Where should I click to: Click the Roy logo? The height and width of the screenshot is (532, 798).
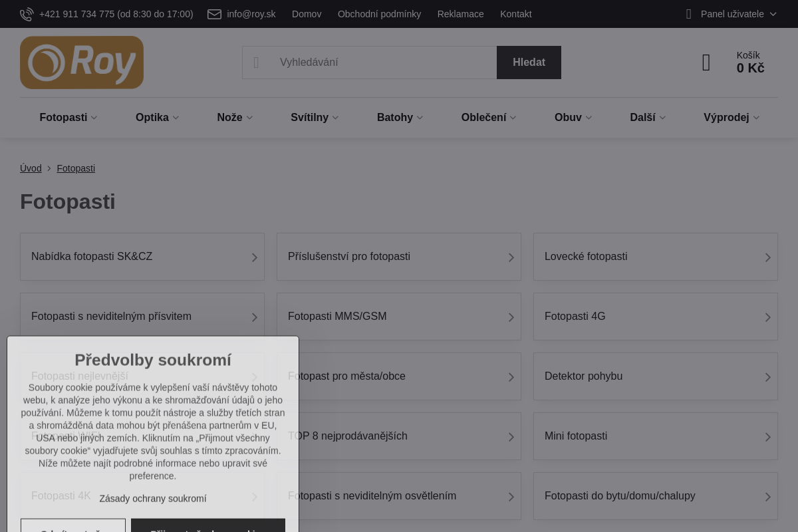82,63
